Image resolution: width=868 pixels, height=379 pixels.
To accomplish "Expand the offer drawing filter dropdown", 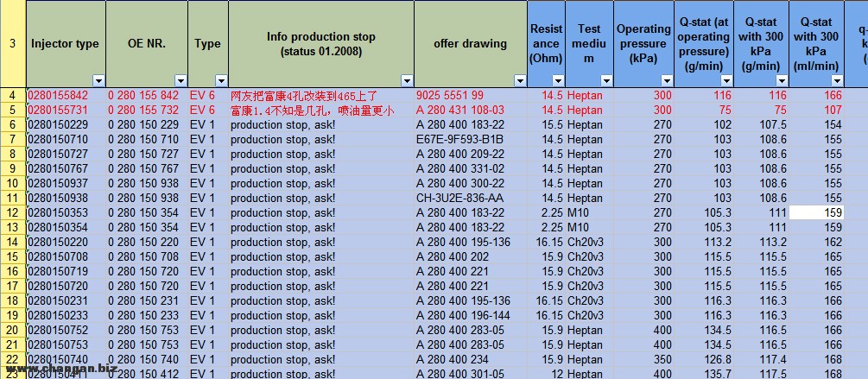I will [519, 80].
